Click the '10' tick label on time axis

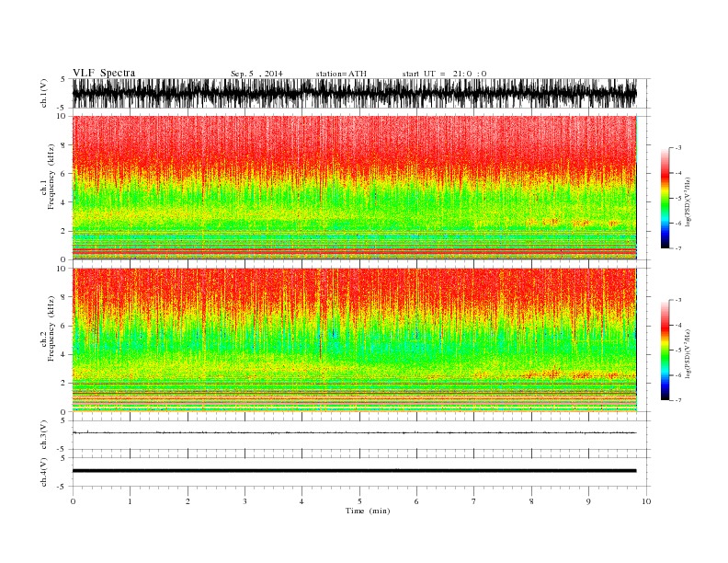(x=646, y=501)
